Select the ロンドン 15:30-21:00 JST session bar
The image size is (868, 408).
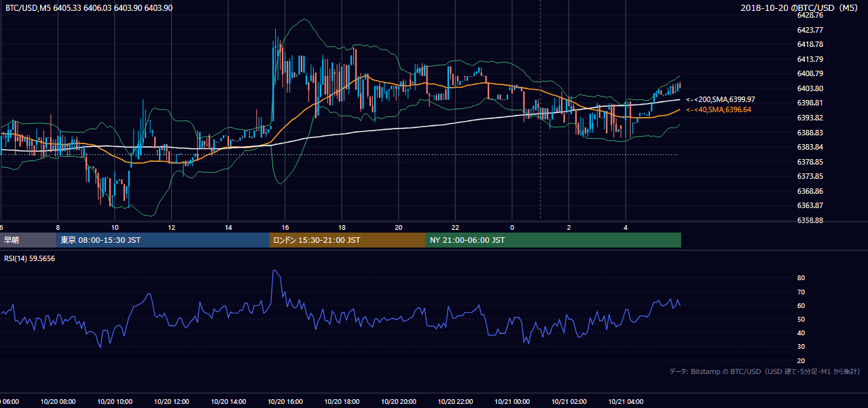point(348,240)
